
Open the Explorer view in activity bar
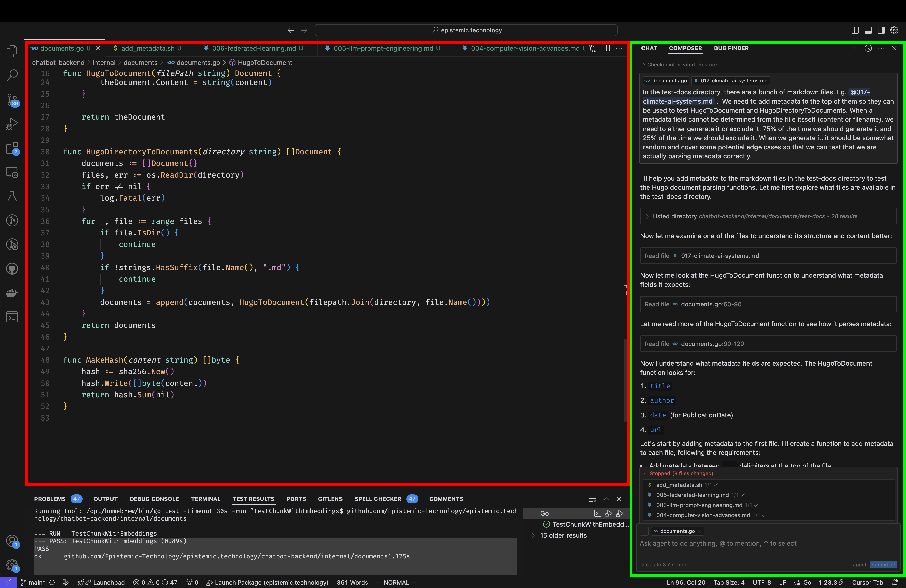(12, 51)
